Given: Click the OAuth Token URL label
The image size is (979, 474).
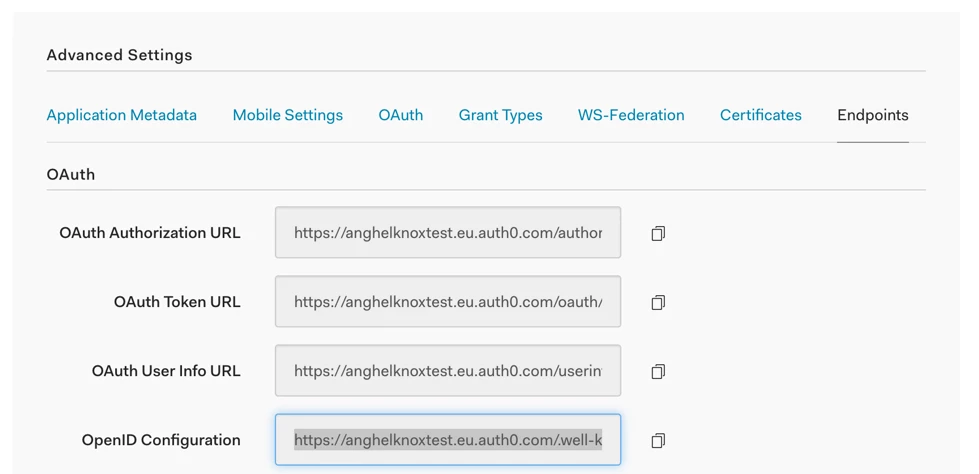Looking at the screenshot, I should (x=177, y=302).
